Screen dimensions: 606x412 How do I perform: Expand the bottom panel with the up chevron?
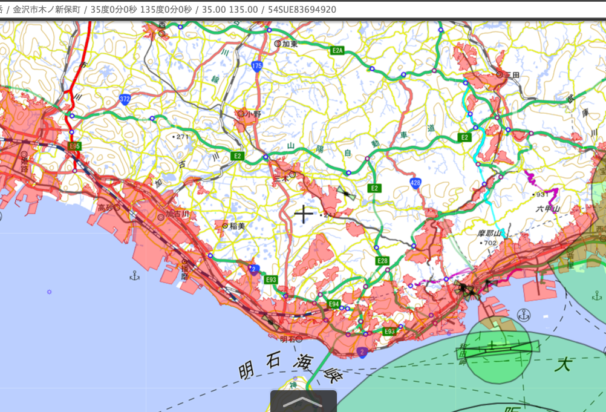[303, 400]
